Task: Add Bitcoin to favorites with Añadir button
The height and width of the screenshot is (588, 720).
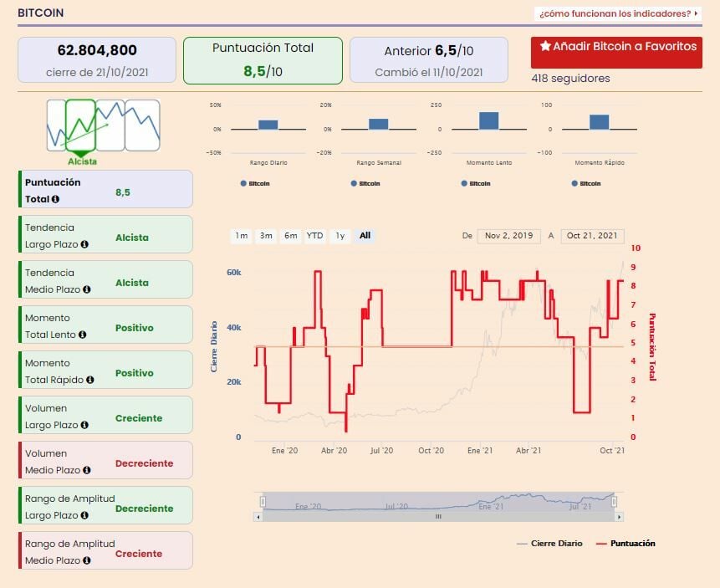Action: coord(616,53)
